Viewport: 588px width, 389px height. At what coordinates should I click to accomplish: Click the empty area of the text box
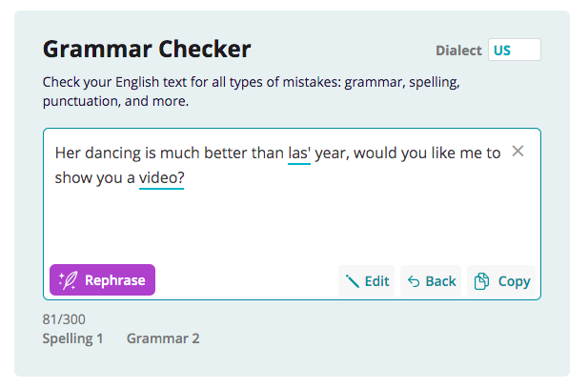(x=292, y=225)
